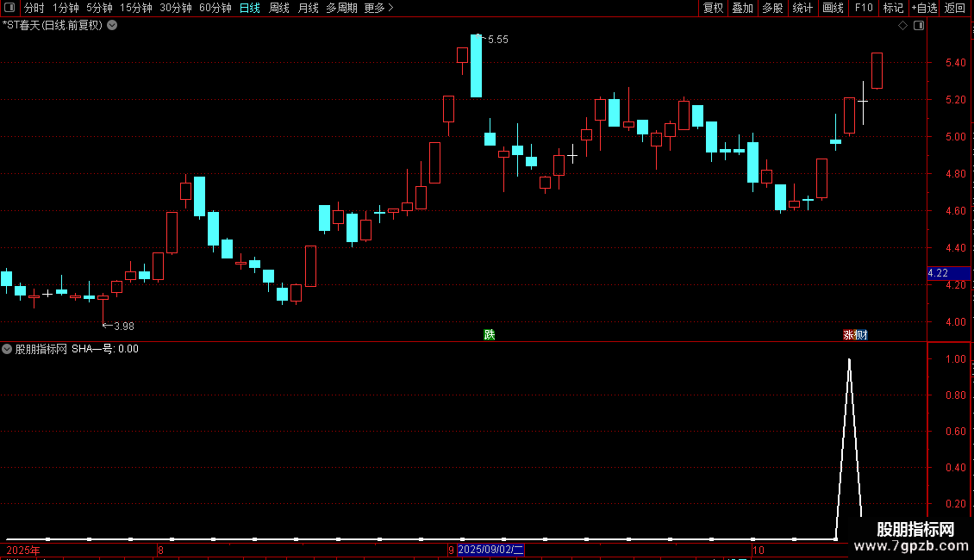The height and width of the screenshot is (560, 974).
Task: Click the diamond icon above main chart
Action: coord(902,26)
